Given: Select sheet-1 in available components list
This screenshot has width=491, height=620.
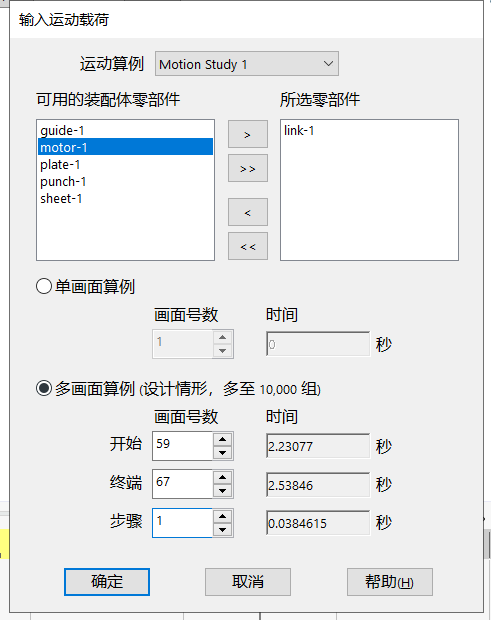Looking at the screenshot, I should [x=125, y=198].
